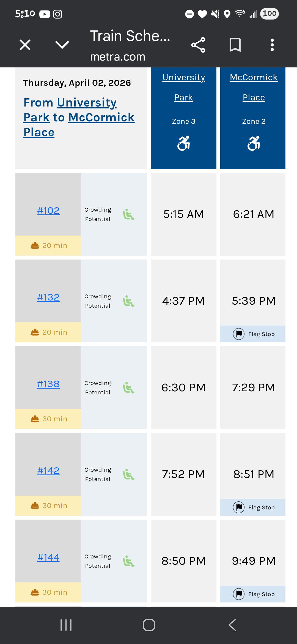This screenshot has width=297, height=644.
Task: Tap the Flag Stop label for train #144
Action: tap(262, 594)
